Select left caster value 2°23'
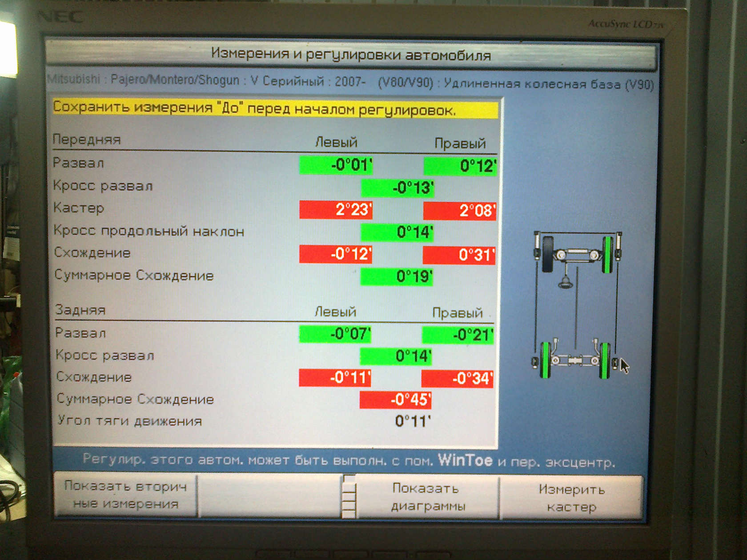The image size is (747, 560). [x=336, y=209]
